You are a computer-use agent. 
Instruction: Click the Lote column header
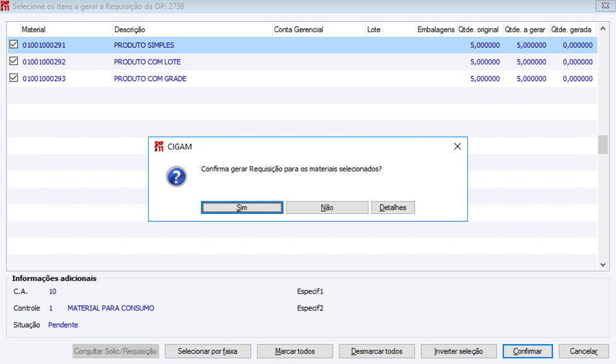point(390,29)
